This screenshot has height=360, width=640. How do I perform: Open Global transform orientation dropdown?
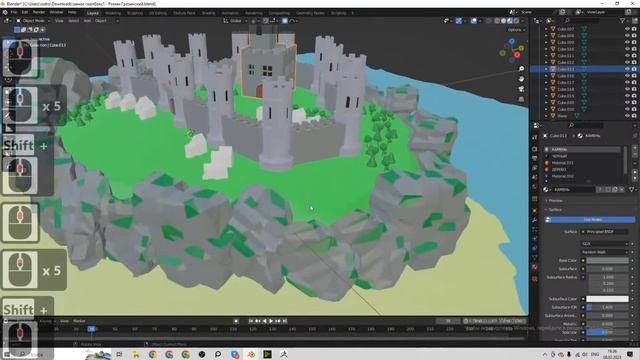point(235,21)
